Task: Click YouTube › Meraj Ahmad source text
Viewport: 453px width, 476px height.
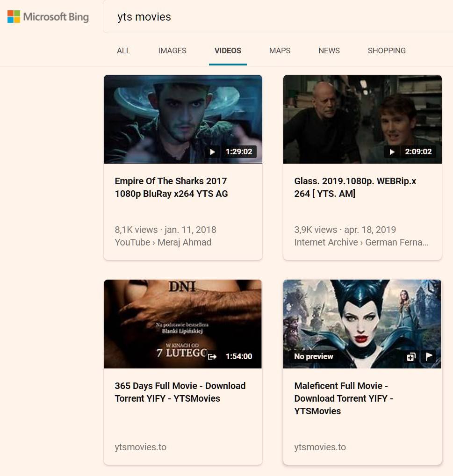Action: click(x=163, y=242)
